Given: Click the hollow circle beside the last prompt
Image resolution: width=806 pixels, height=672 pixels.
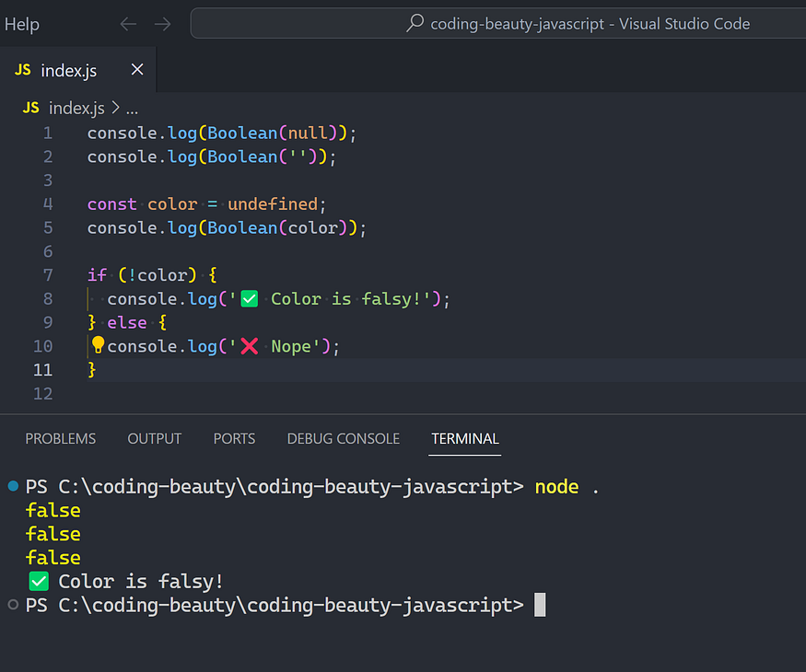Looking at the screenshot, I should click(x=14, y=605).
